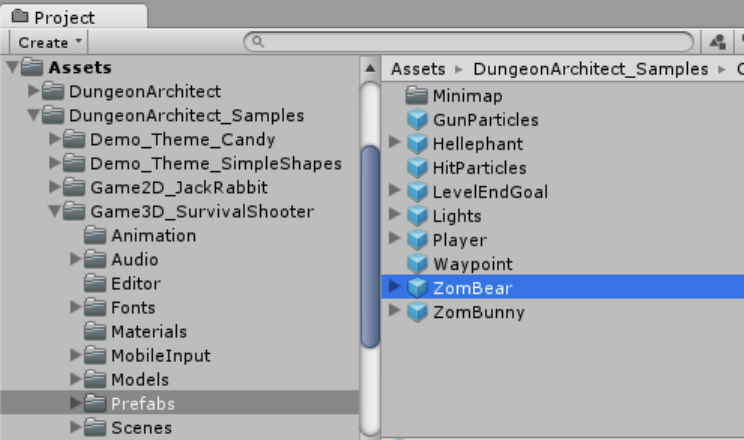The image size is (744, 440).
Task: Select the Game3D_SurvivalShooter folder name
Action: point(202,211)
